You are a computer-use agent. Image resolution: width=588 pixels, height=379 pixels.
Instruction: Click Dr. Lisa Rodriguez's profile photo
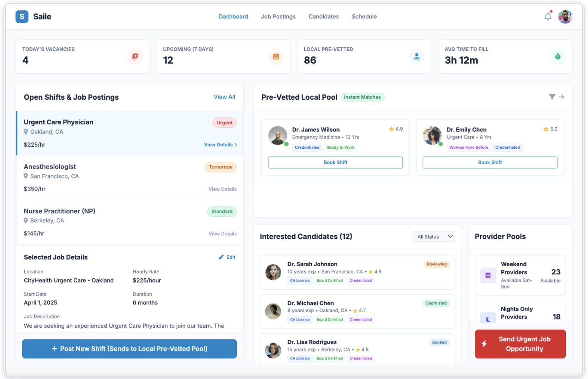pyautogui.click(x=273, y=350)
